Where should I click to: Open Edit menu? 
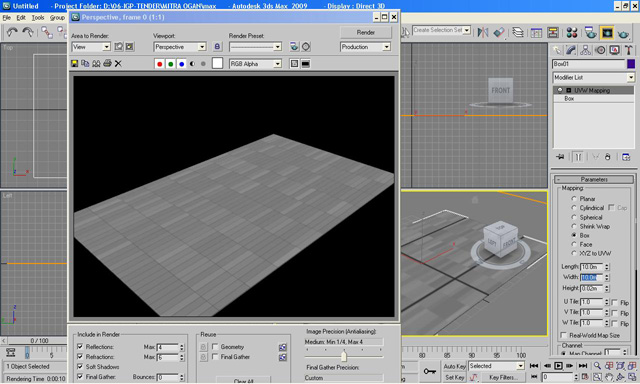[x=21, y=18]
